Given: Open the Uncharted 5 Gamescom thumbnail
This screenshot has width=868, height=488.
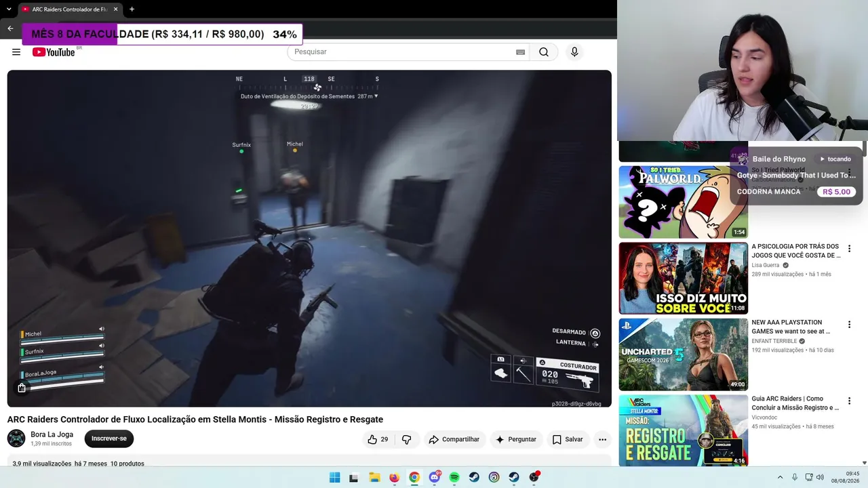Looking at the screenshot, I should 684,354.
